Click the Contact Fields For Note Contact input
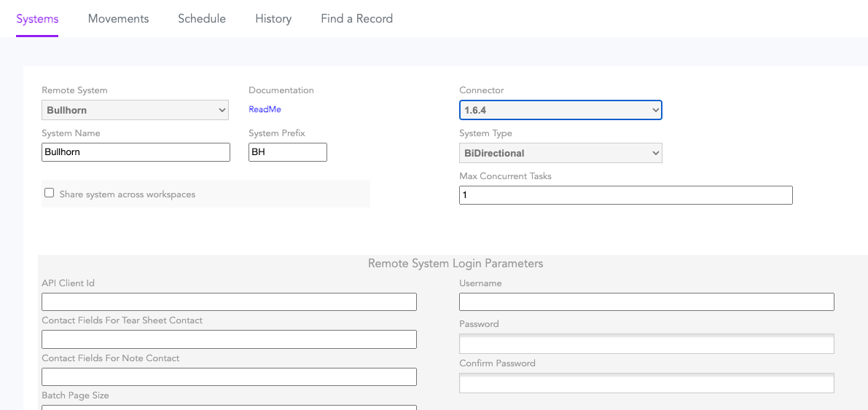Screen dimensions: 868x410 pyautogui.click(x=229, y=377)
